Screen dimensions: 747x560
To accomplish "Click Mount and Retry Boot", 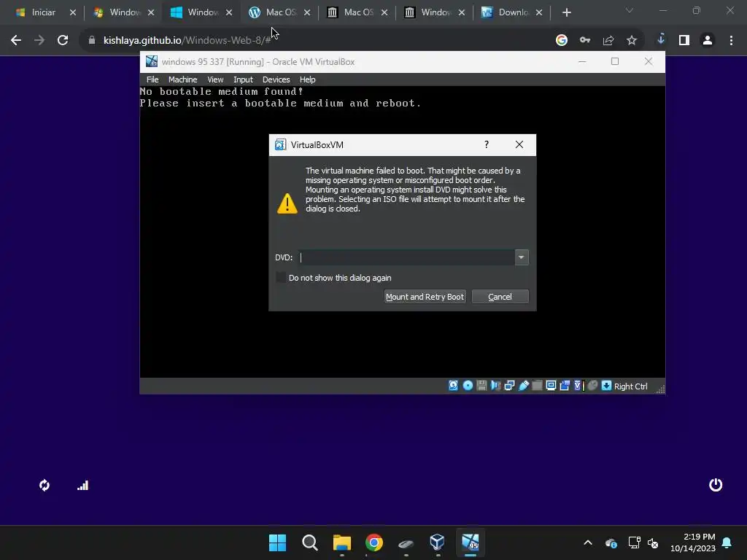I will pyautogui.click(x=425, y=297).
